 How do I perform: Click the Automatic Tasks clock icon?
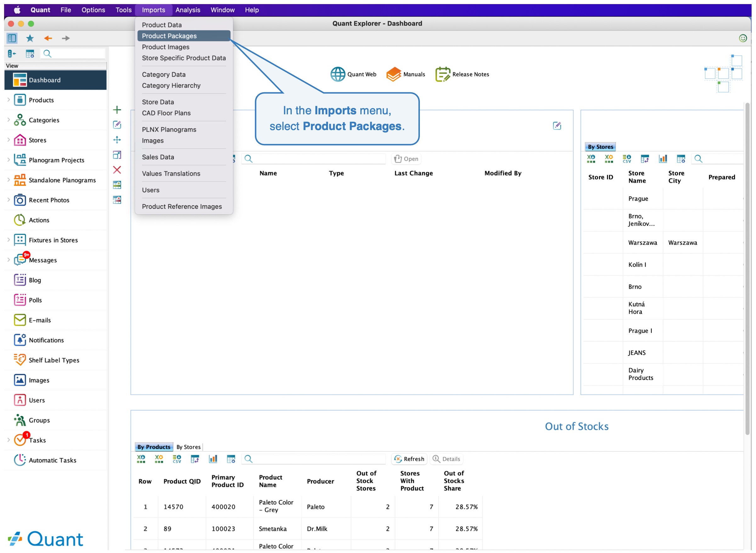click(20, 460)
